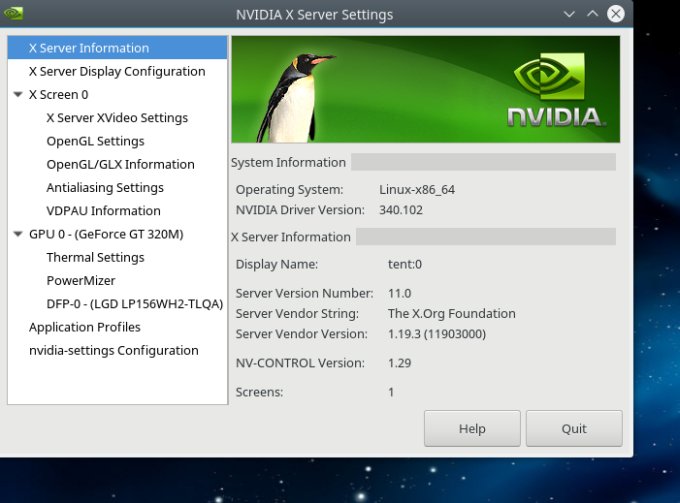Open Antialiasing Settings

coord(105,188)
